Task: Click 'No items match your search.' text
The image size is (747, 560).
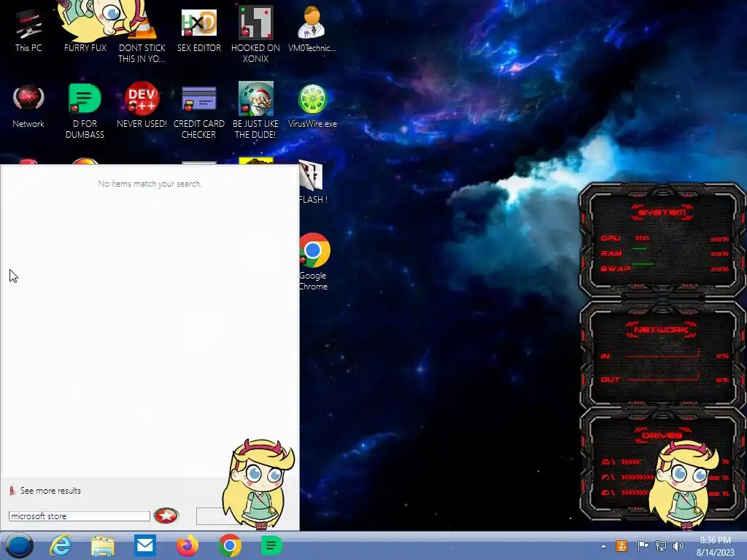Action: tap(150, 184)
